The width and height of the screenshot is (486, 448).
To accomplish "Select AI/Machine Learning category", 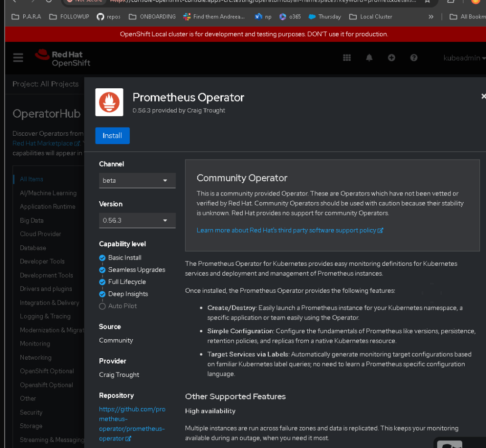I will click(48, 193).
